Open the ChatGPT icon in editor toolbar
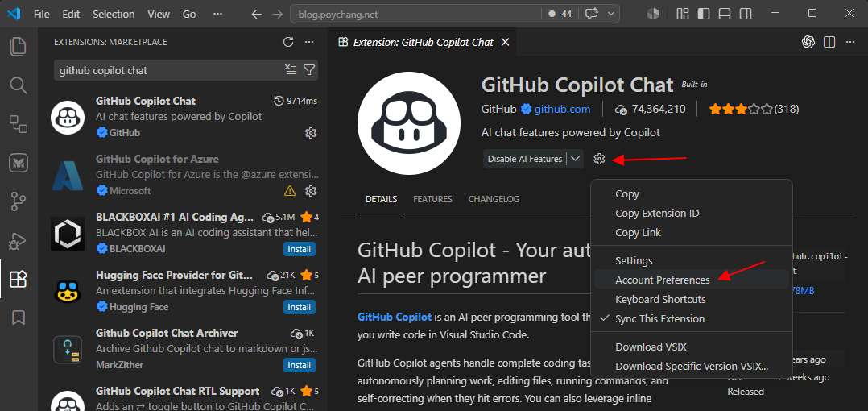Screen dimensions: 868x411 [808, 42]
